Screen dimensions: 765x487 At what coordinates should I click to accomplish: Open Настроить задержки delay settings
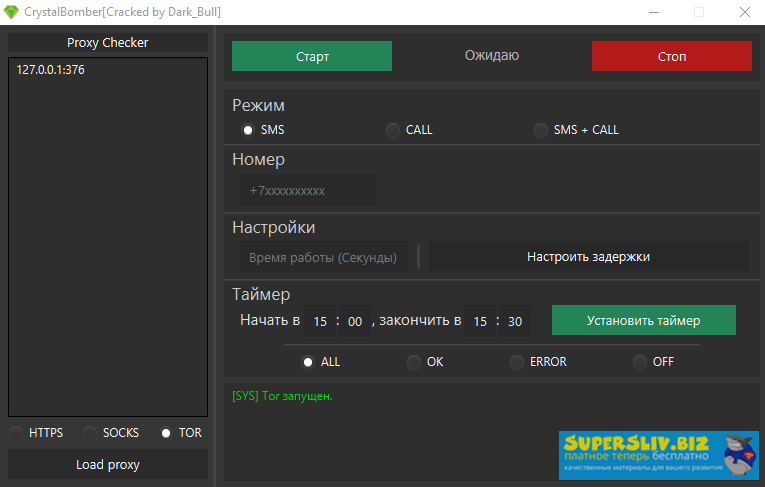pyautogui.click(x=588, y=256)
